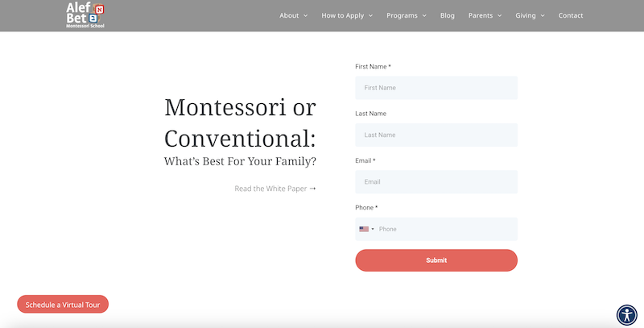
Task: Expand the Programs menu chevron
Action: tap(425, 16)
